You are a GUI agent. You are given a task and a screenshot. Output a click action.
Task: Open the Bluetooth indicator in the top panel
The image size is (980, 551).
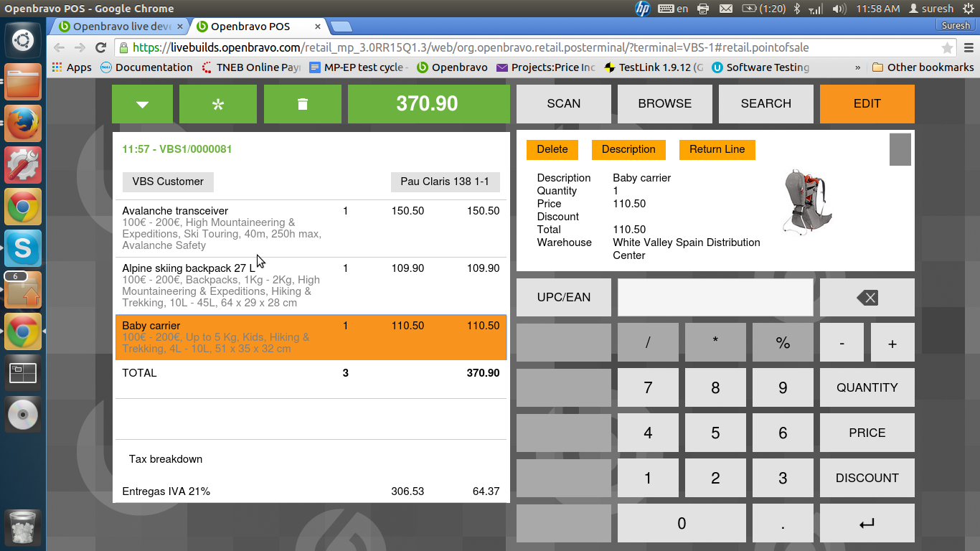[x=796, y=9]
